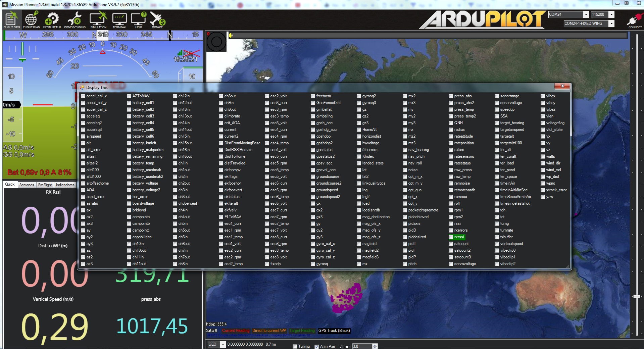Close the Display This dialog
This screenshot has width=644, height=349.
[x=562, y=86]
